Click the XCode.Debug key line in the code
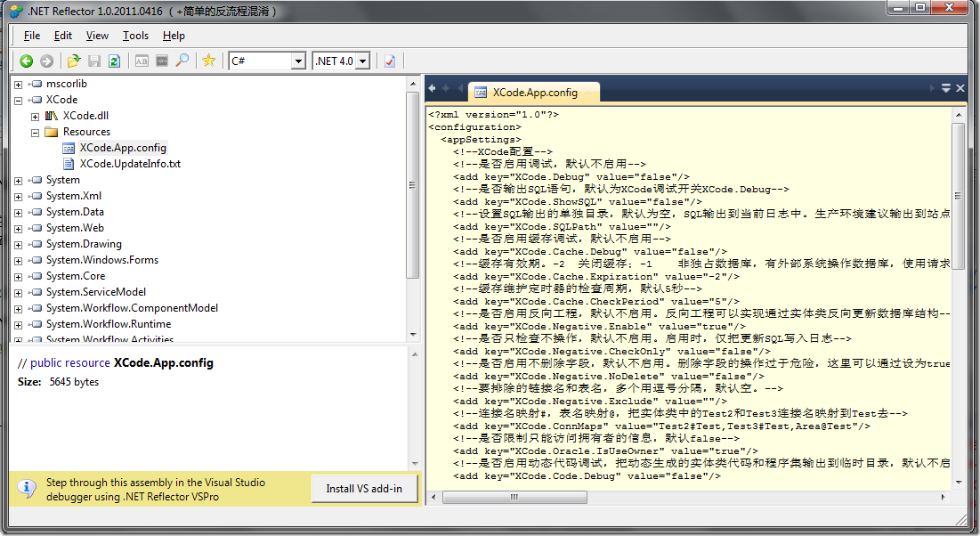This screenshot has height=536, width=980. click(x=571, y=177)
